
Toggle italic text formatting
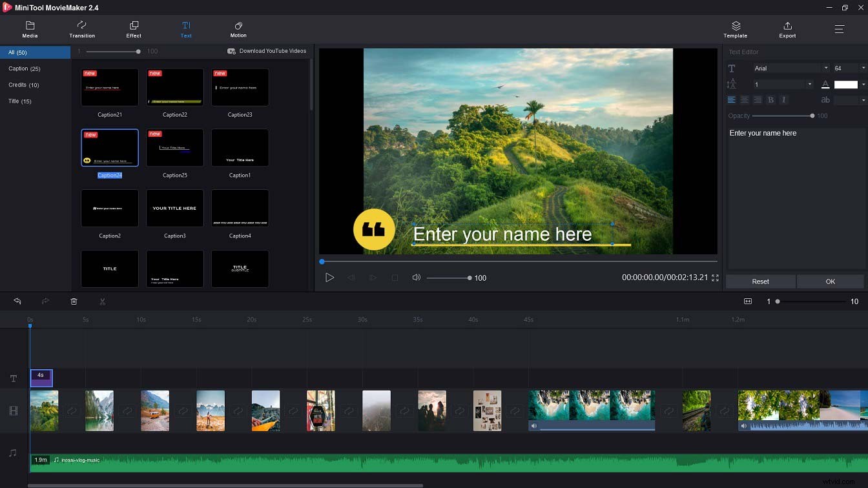(x=783, y=99)
